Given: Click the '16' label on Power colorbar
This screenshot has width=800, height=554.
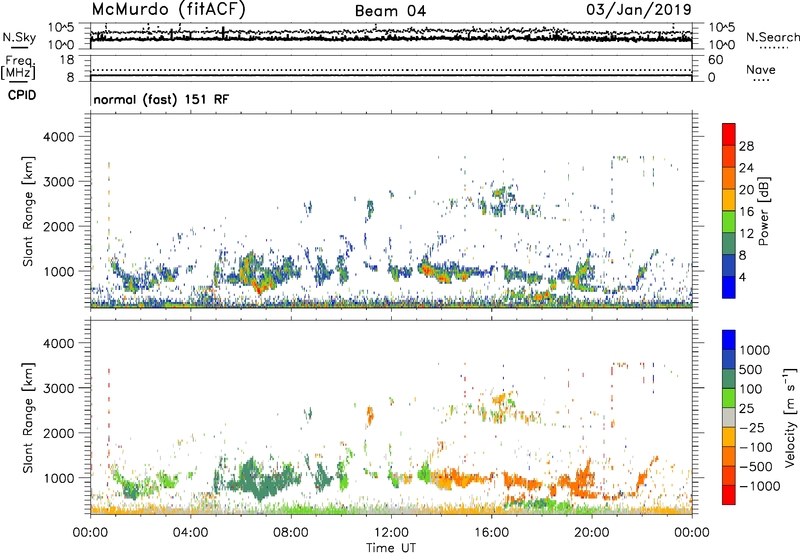Looking at the screenshot, I should pos(746,212).
